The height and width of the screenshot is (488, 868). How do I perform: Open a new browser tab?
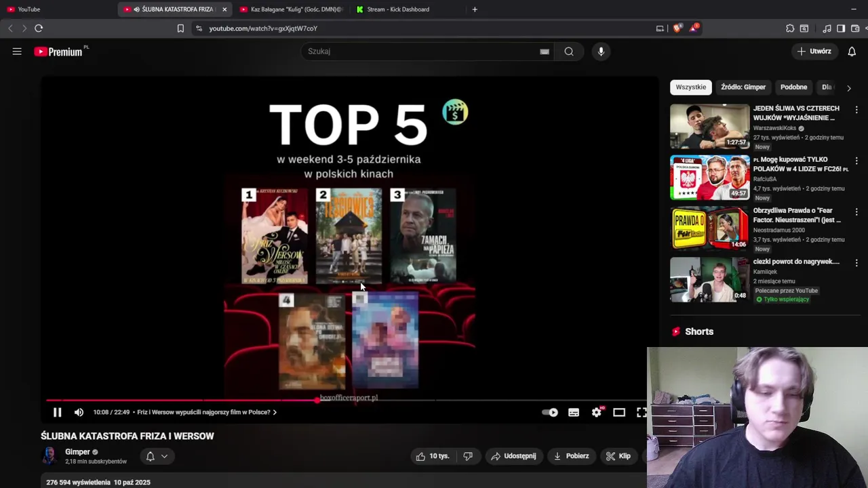coord(475,9)
